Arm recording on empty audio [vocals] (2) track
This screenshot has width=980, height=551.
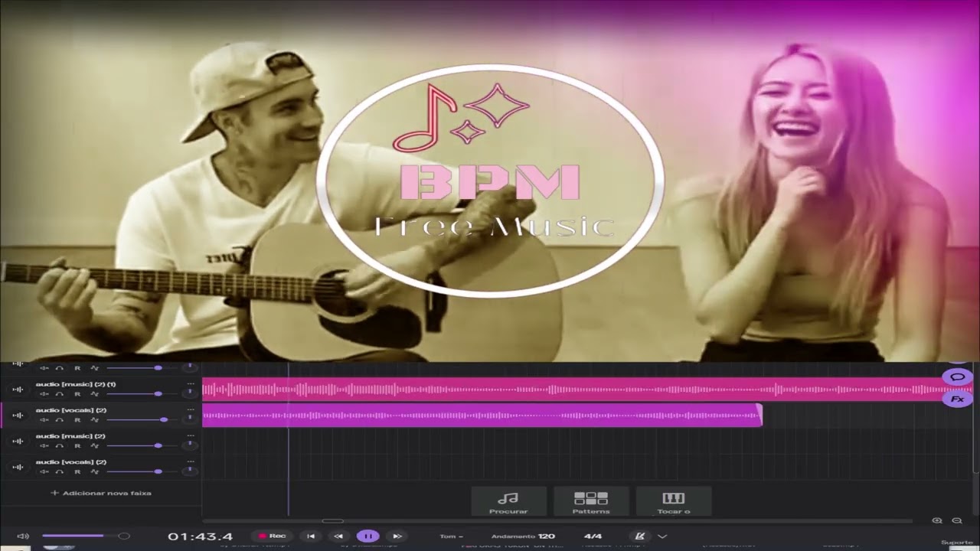[77, 472]
